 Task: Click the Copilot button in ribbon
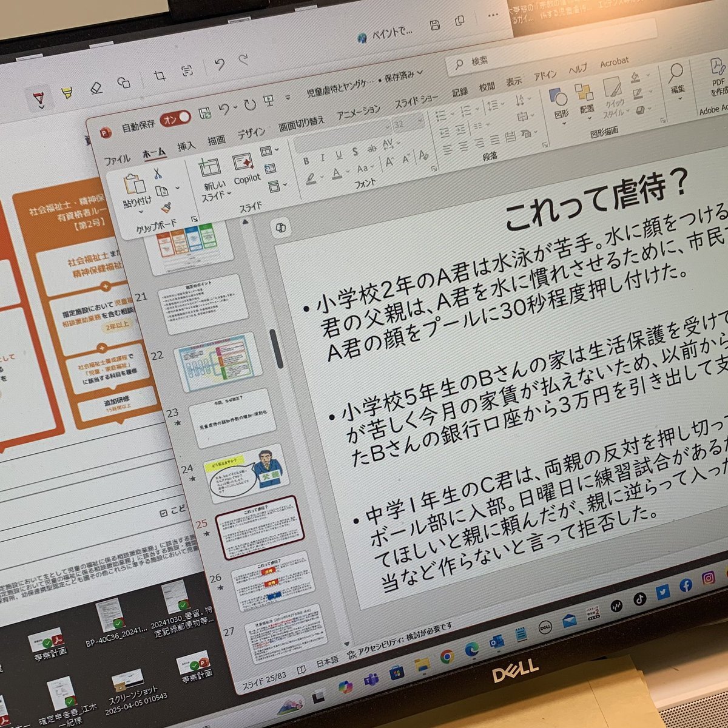coord(246,170)
